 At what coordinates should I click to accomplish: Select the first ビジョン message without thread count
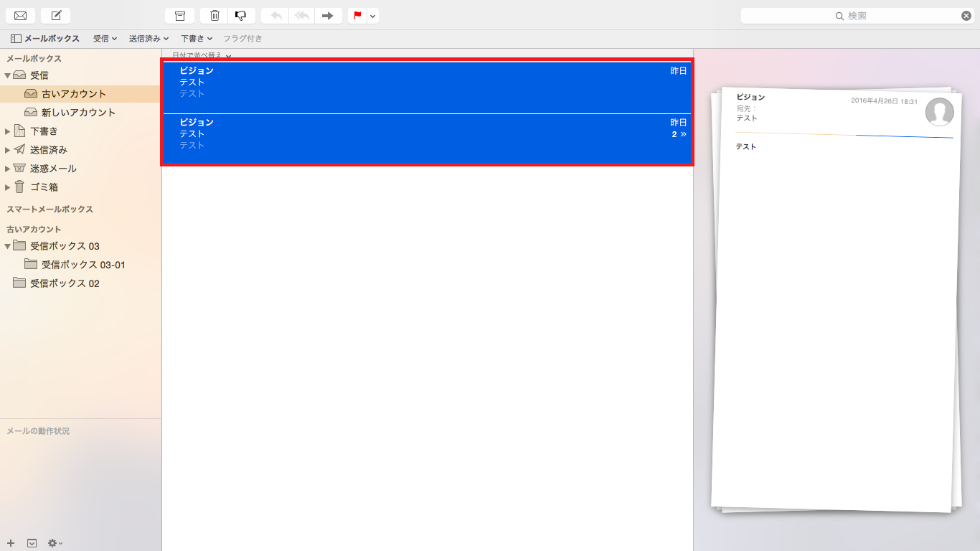[x=428, y=88]
